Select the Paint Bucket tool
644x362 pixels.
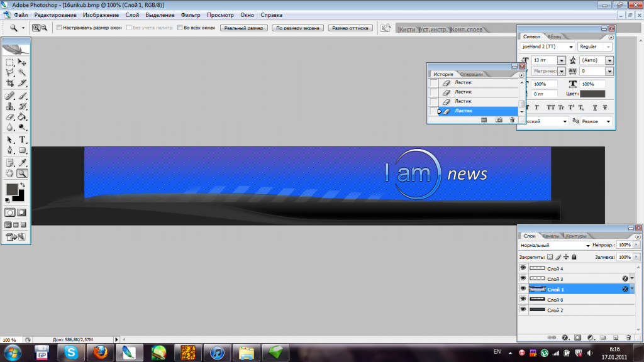pos(22,117)
